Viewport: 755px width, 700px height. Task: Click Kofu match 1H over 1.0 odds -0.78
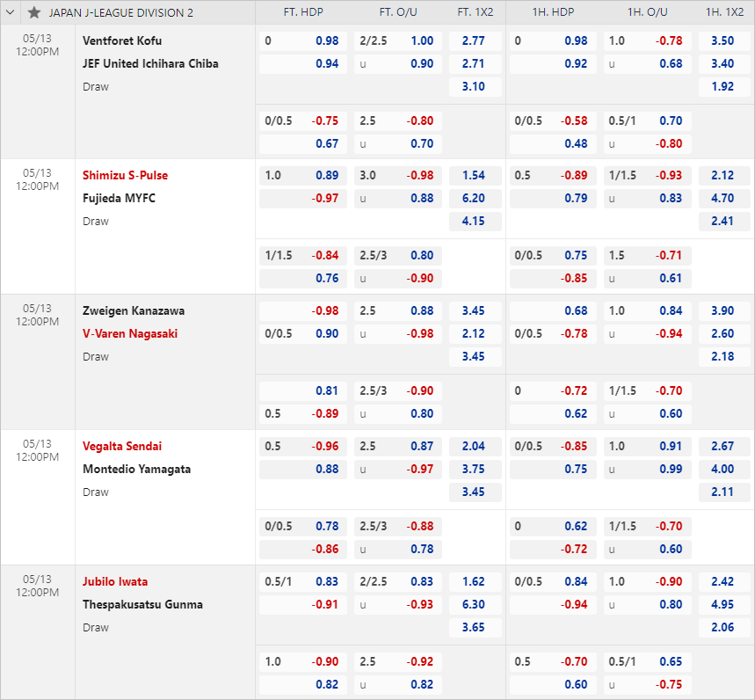(647, 41)
